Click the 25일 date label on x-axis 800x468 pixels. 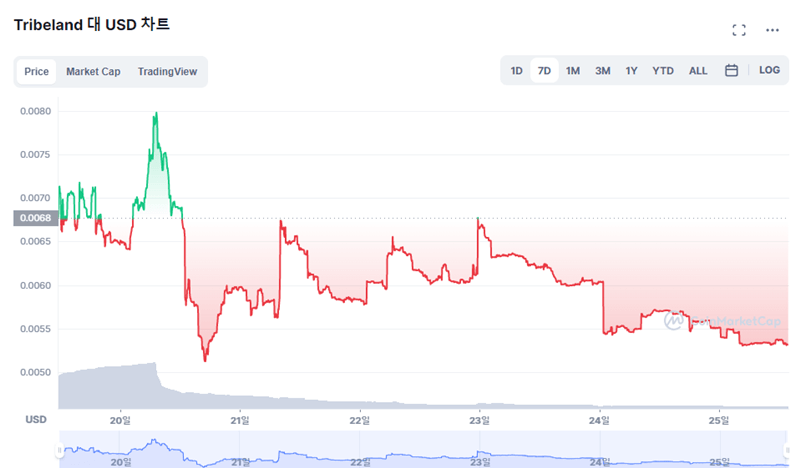tap(719, 420)
